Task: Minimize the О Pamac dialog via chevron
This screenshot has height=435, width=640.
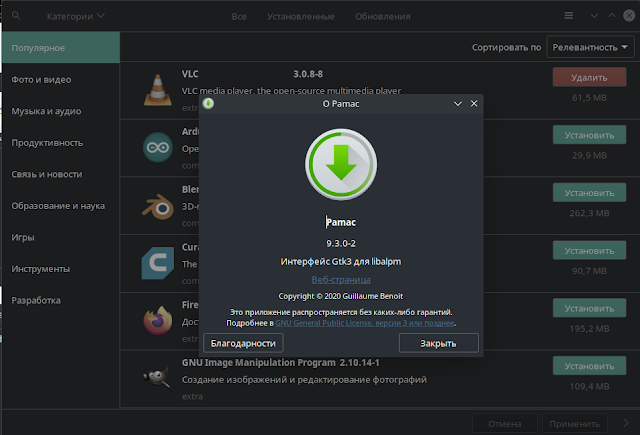Action: [458, 104]
